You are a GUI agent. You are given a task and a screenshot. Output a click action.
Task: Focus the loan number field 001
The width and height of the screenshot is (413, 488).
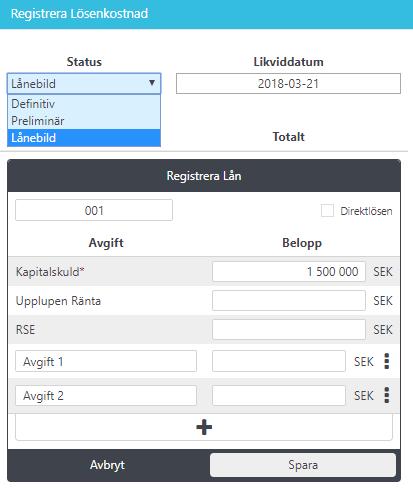94,210
